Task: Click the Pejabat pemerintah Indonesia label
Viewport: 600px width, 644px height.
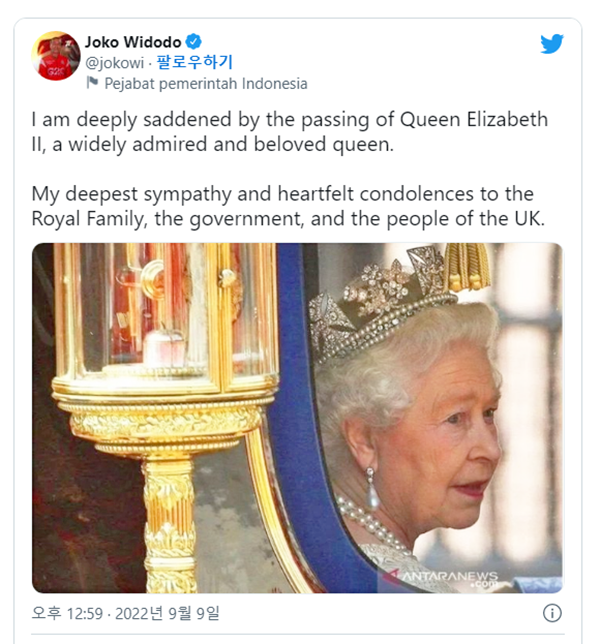Action: pos(206,83)
